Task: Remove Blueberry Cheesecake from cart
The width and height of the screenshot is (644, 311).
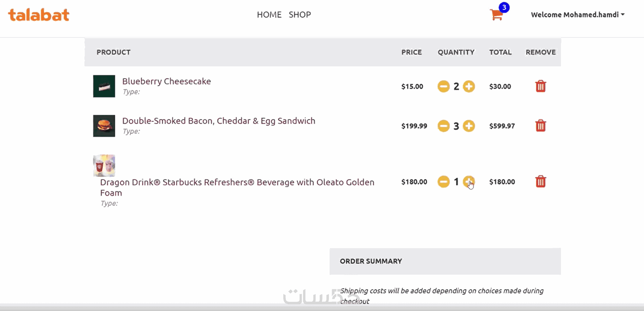Action: [540, 86]
